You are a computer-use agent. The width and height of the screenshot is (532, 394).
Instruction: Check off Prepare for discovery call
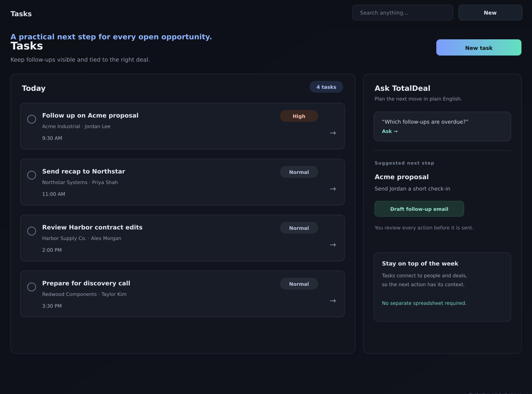point(32,287)
